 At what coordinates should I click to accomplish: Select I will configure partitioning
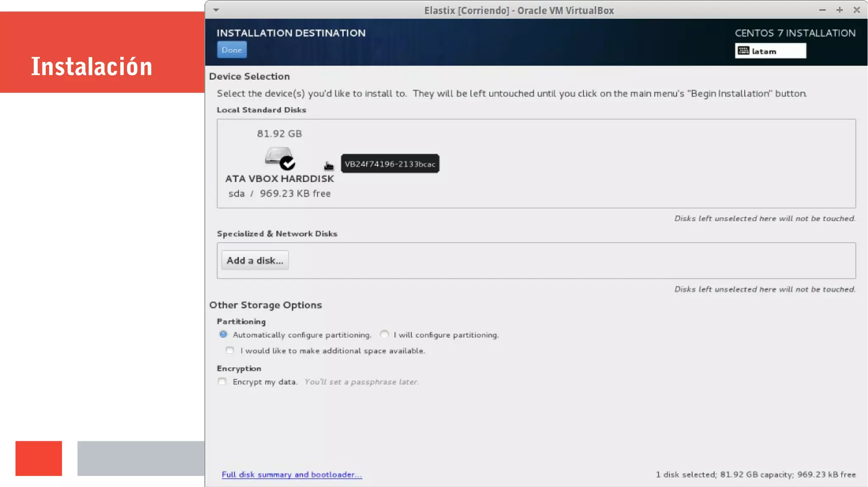[x=384, y=335]
